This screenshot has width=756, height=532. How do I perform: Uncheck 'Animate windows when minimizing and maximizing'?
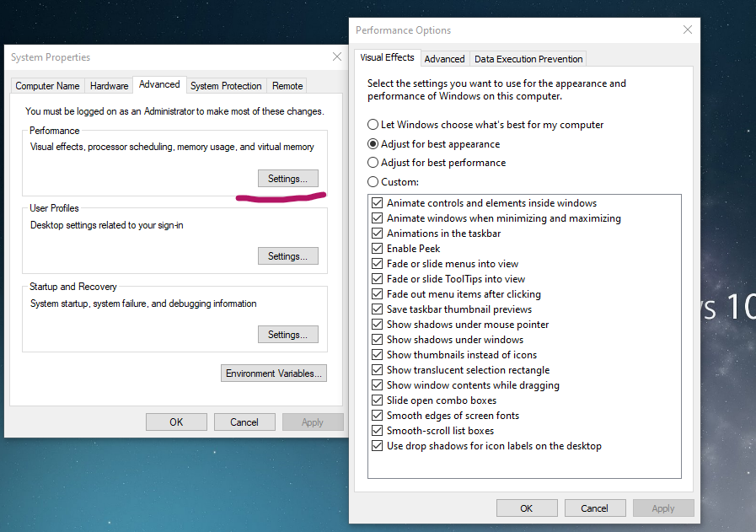coord(377,218)
